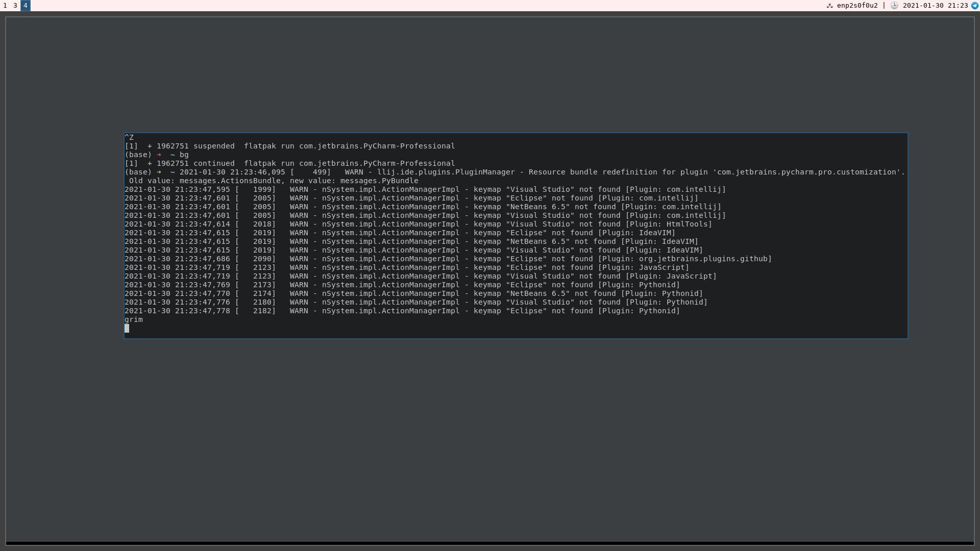Viewport: 980px width, 551px height.
Task: Click the grim command text
Action: 134,319
